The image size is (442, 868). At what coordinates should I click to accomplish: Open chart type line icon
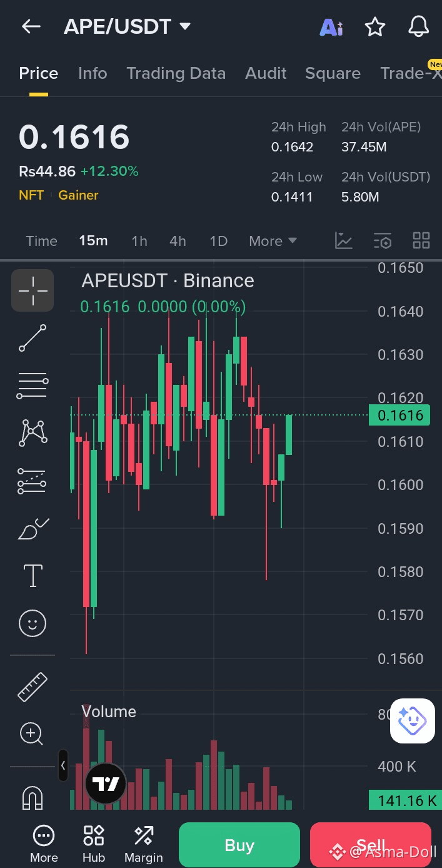tap(344, 240)
